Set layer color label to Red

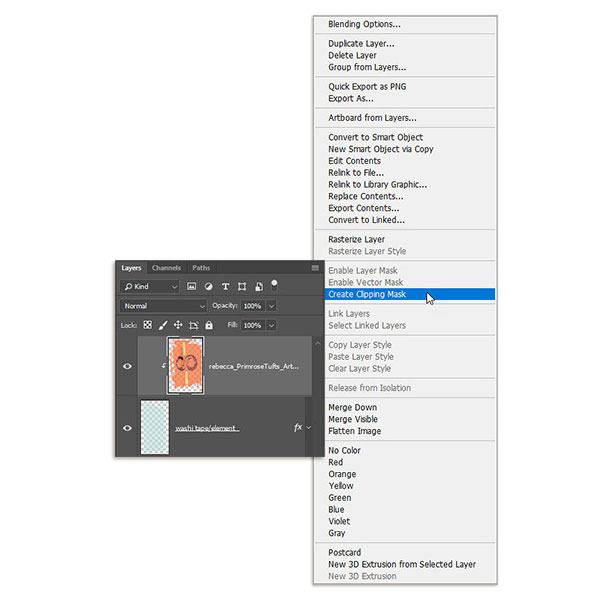click(405, 462)
